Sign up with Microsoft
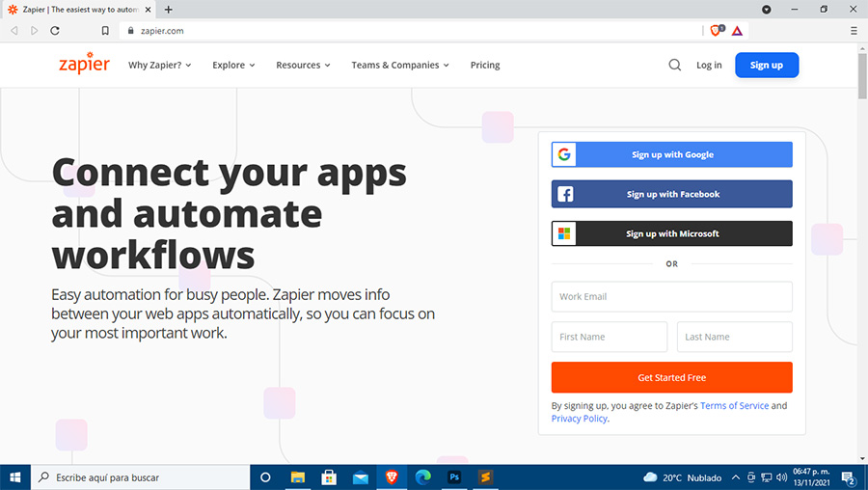This screenshot has width=868, height=490. pos(671,233)
